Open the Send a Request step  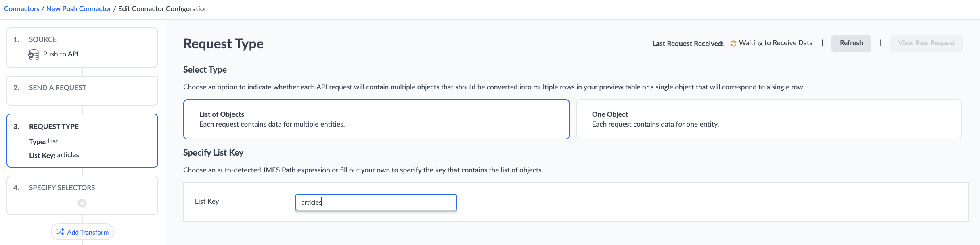[82, 91]
